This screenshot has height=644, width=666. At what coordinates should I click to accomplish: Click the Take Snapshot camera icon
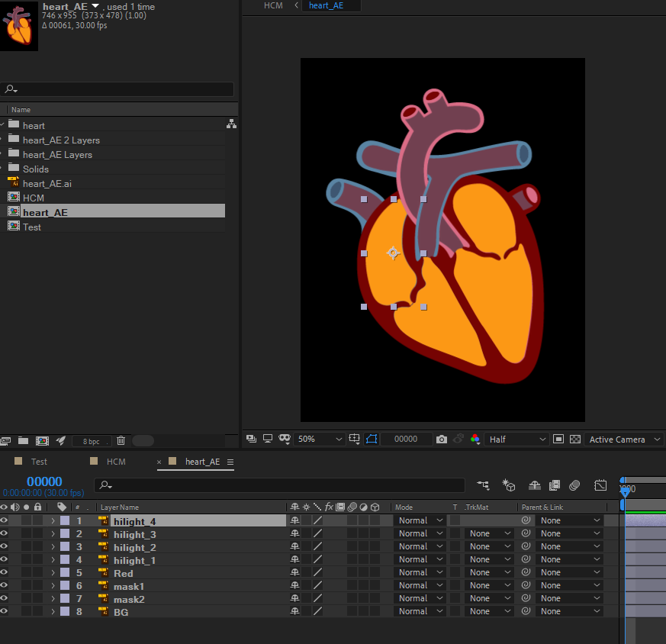point(441,440)
